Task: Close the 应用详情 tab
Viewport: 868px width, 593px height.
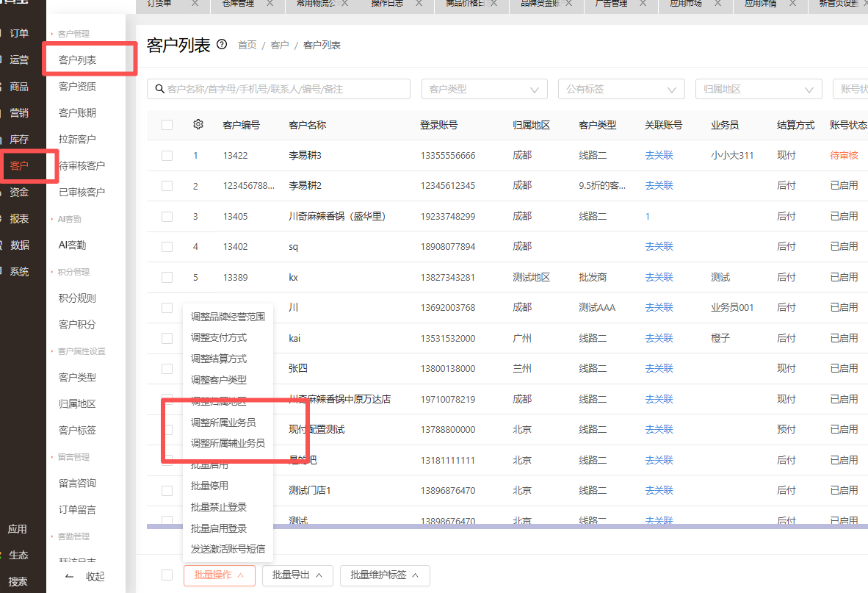Action: [792, 4]
